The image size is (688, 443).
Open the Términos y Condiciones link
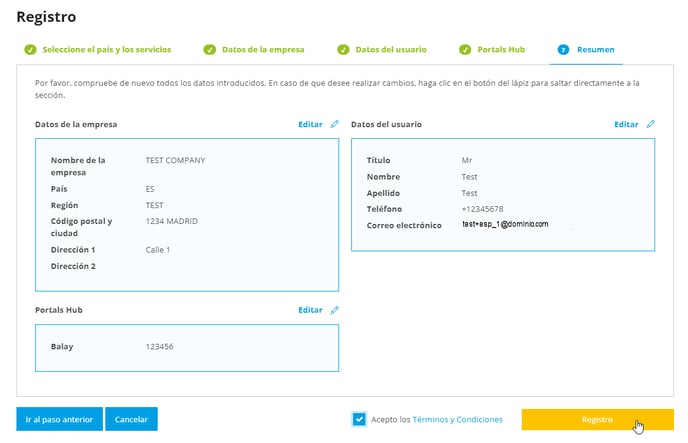(457, 419)
